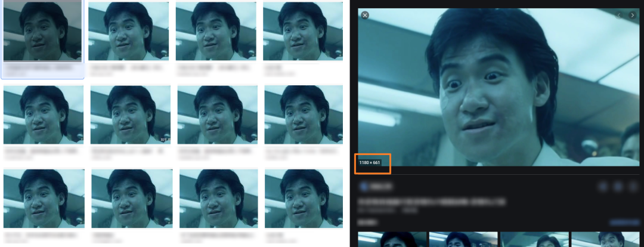Image resolution: width=644 pixels, height=247 pixels.
Task: Select the highlighted first thumbnail in results grid
Action: (43, 30)
